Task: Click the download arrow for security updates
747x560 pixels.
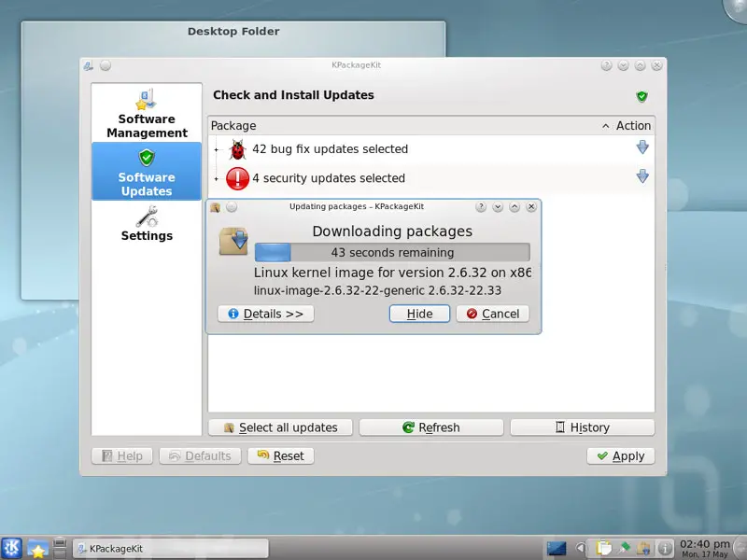Action: pos(642,176)
